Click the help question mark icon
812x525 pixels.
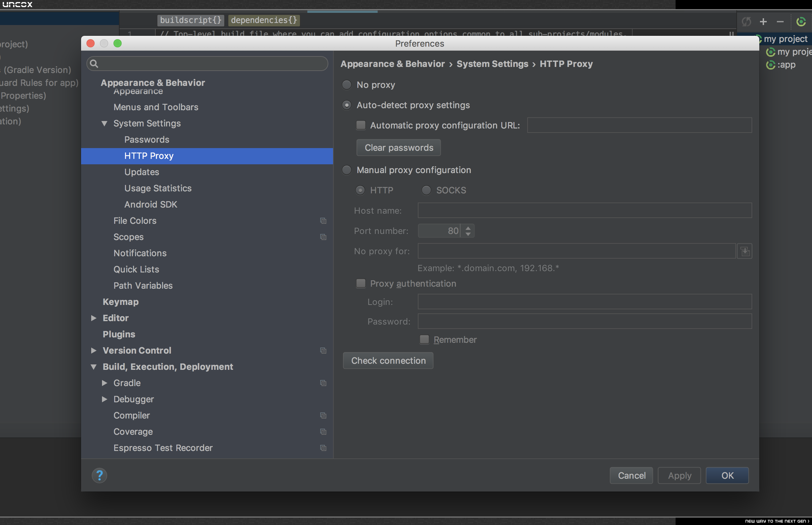coord(99,475)
